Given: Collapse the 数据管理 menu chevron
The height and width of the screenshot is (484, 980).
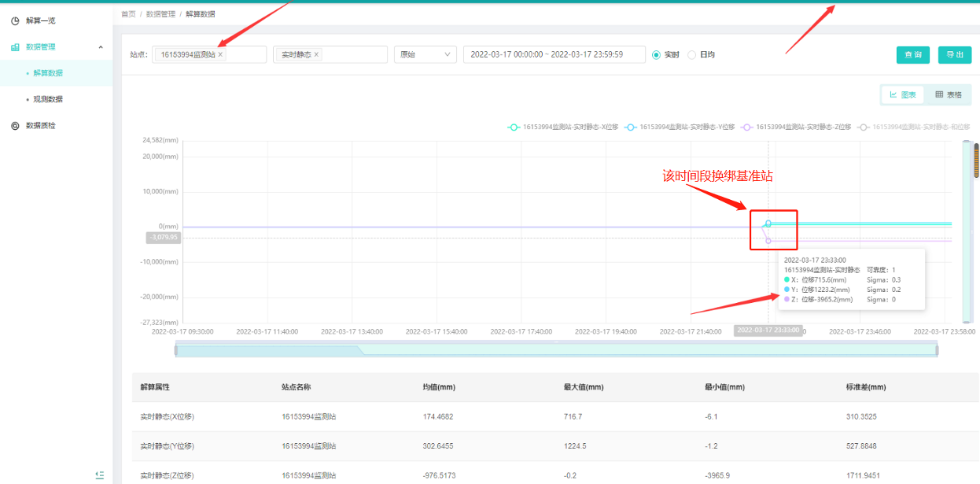Looking at the screenshot, I should (101, 47).
